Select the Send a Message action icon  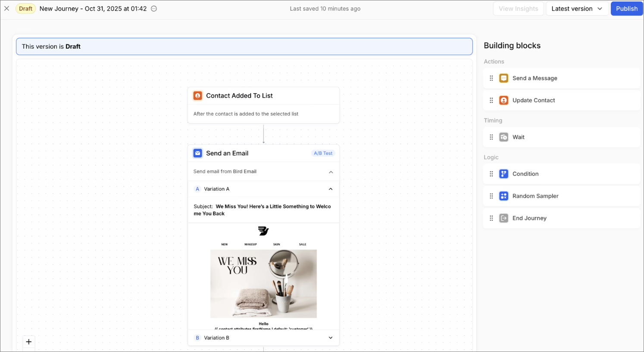[503, 78]
